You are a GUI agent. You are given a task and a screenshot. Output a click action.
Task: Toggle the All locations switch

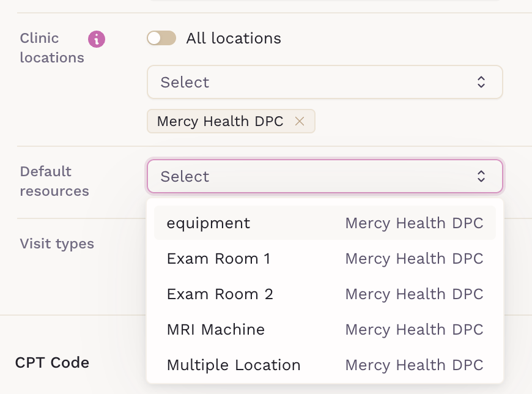[161, 39]
